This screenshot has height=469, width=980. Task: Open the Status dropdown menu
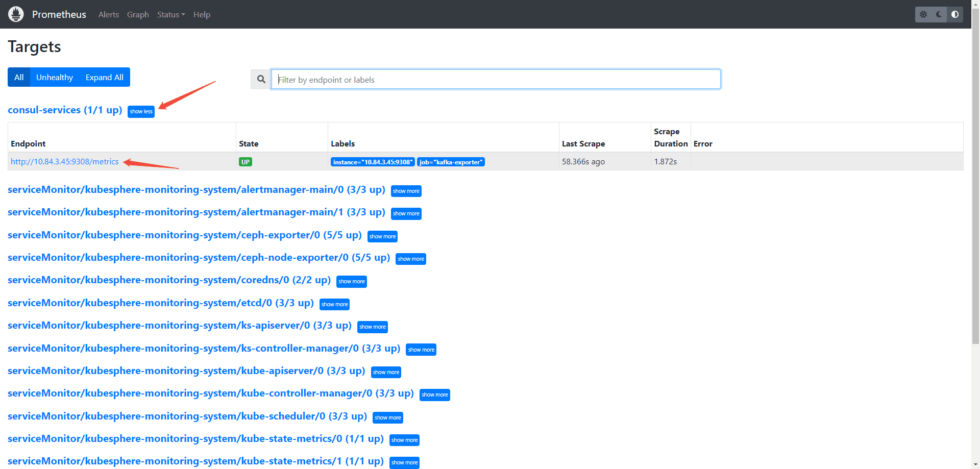[171, 14]
